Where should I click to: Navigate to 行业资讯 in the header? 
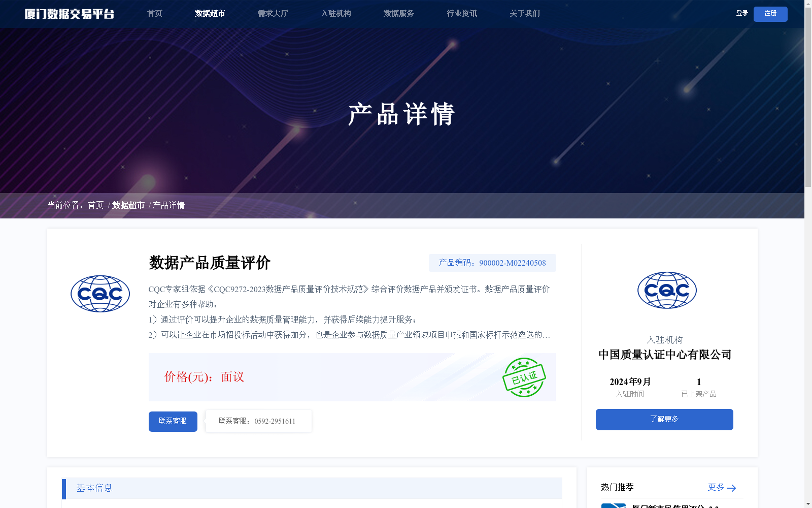462,13
